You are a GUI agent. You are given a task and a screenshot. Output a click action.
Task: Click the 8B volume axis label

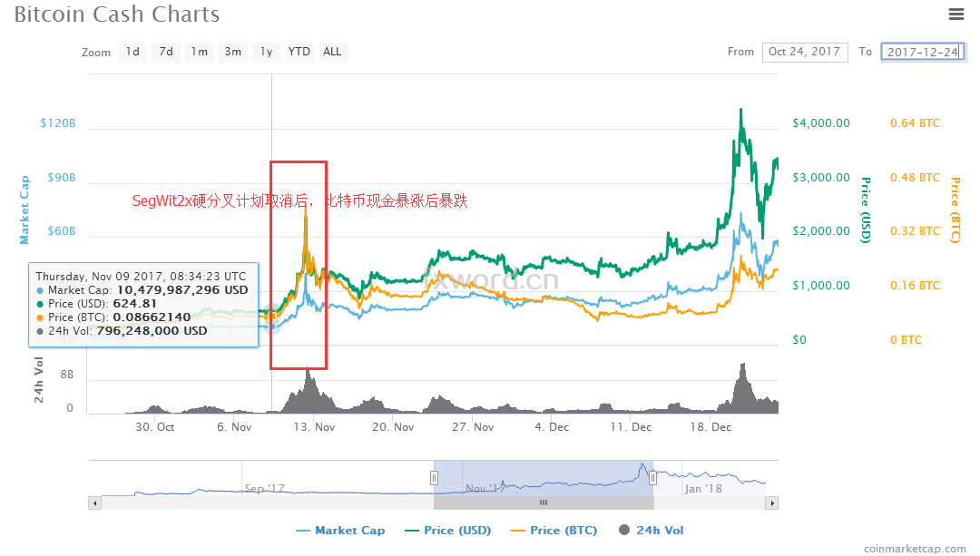(67, 375)
